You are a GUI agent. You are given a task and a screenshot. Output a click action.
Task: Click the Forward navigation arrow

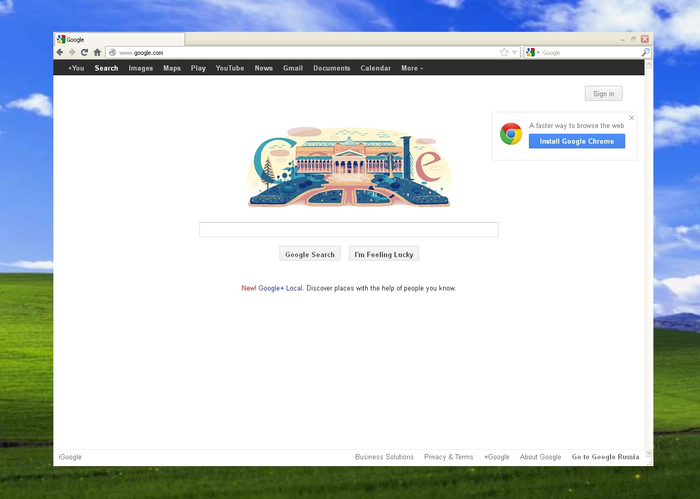[72, 52]
